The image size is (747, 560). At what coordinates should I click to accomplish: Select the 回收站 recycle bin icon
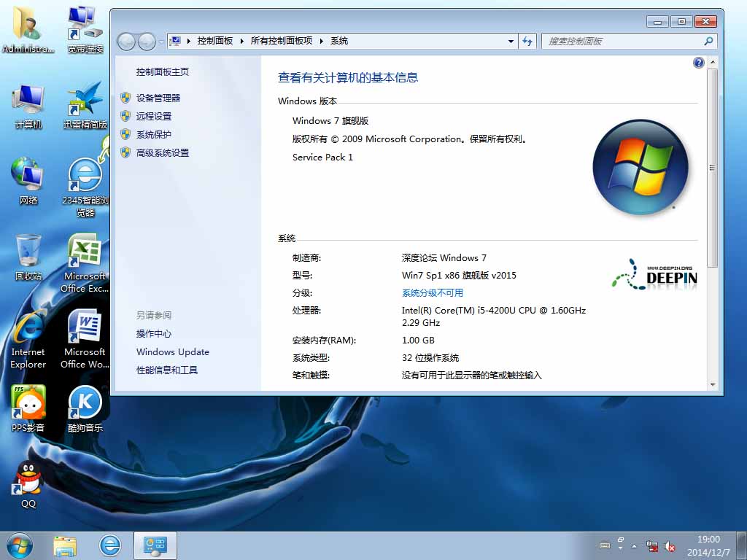click(x=28, y=257)
